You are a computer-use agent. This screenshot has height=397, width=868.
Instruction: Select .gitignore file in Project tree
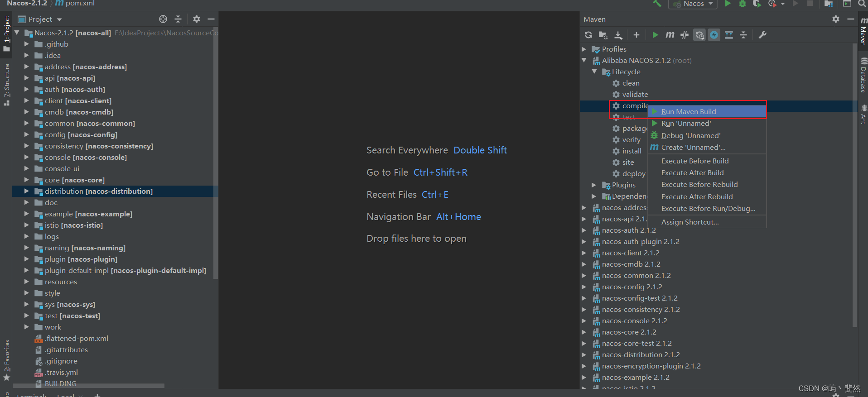pyautogui.click(x=56, y=361)
